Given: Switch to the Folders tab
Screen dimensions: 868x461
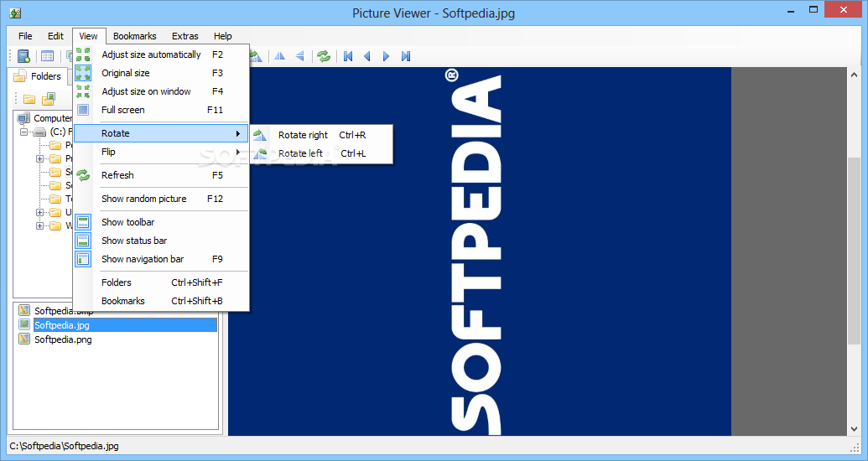Looking at the screenshot, I should (37, 76).
